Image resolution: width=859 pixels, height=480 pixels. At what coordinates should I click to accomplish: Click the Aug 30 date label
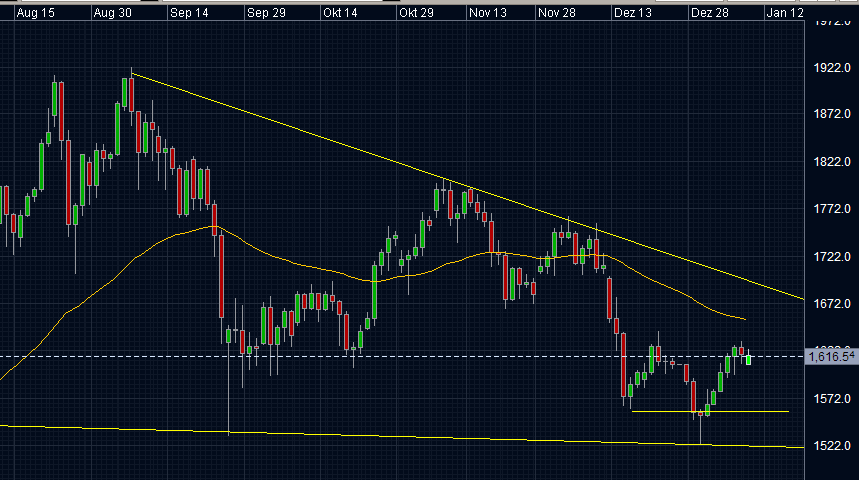tap(112, 13)
